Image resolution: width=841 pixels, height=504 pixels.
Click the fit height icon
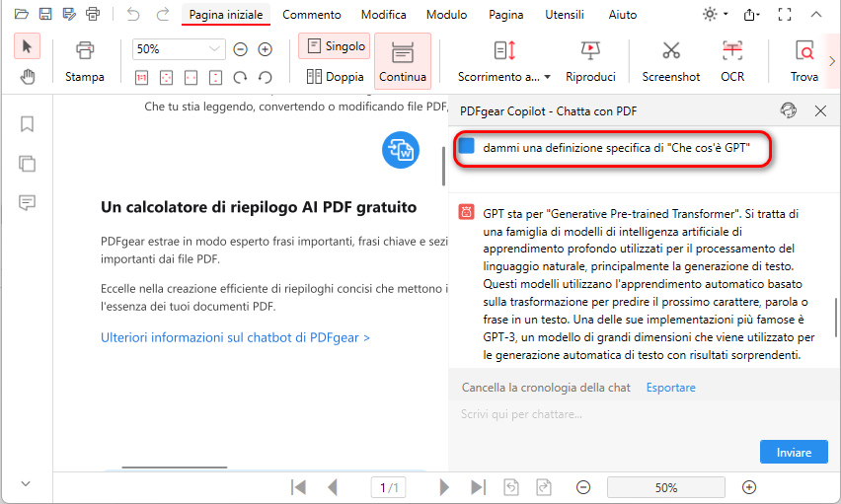click(x=215, y=78)
